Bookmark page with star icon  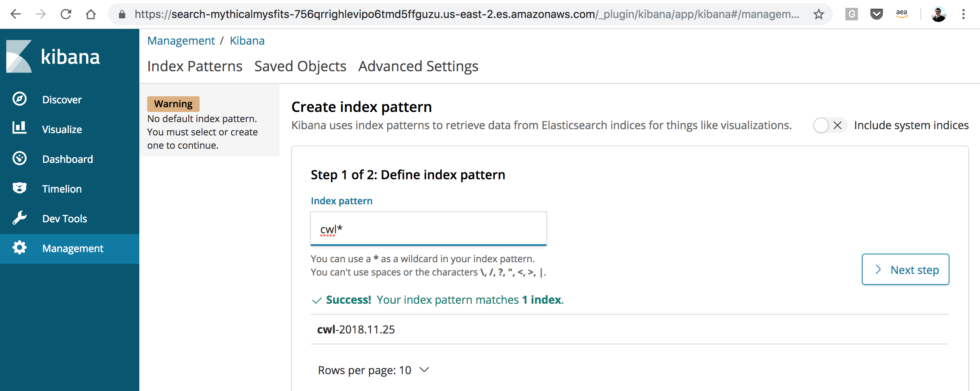(x=818, y=14)
